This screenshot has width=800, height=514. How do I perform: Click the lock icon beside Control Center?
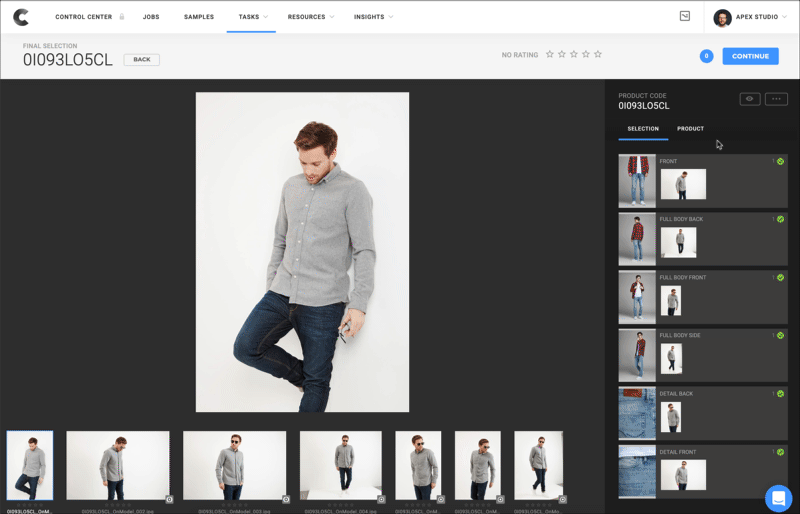(x=122, y=17)
